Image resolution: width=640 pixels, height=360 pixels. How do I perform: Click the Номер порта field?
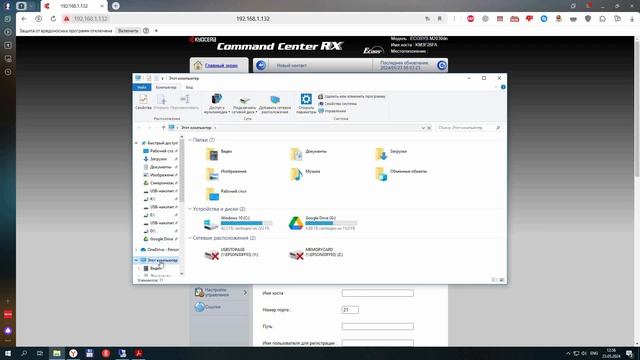tap(350, 310)
